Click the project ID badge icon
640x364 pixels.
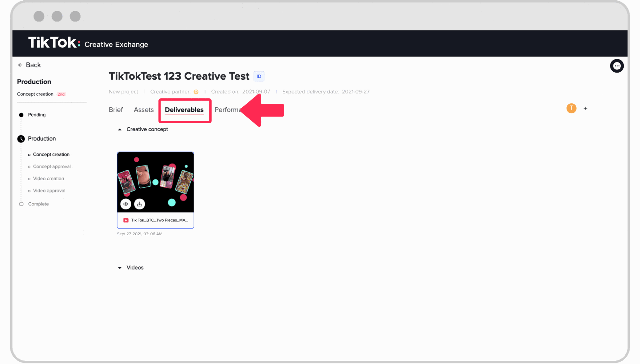tap(259, 76)
